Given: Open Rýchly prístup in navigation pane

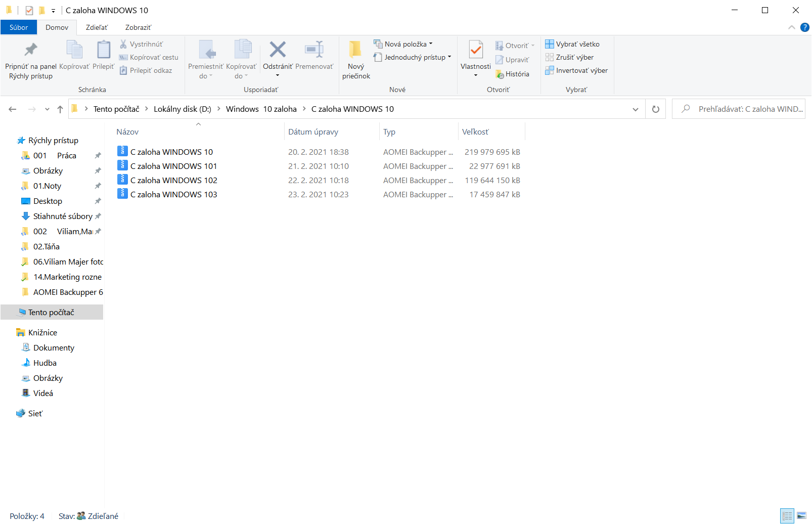Looking at the screenshot, I should [53, 141].
